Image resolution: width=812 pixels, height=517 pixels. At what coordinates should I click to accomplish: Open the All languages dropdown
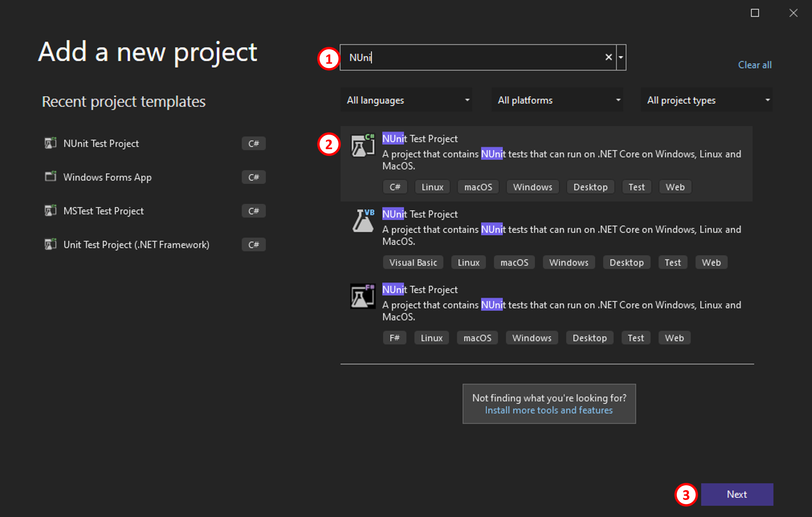tap(407, 100)
